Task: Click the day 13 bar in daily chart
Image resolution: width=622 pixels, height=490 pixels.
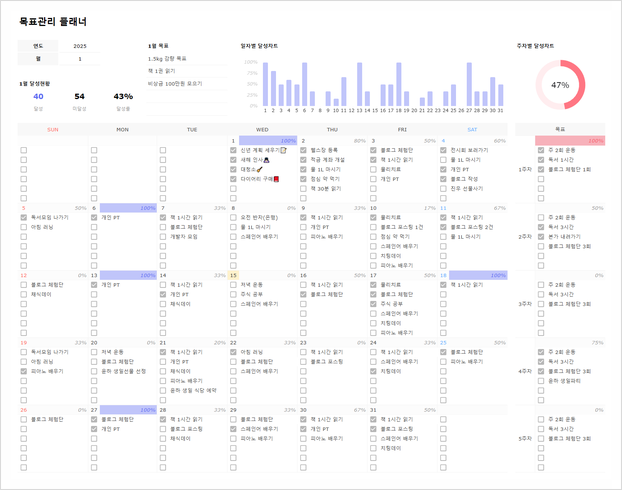Action: [x=359, y=84]
